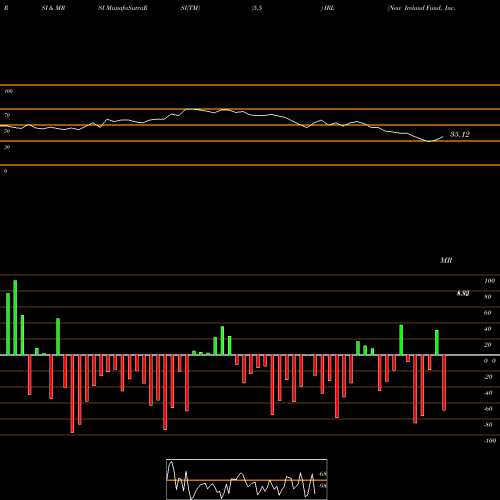Screen dimensions: 500x500
Task: Click the MR value 8.32 label
Action: coord(463,293)
